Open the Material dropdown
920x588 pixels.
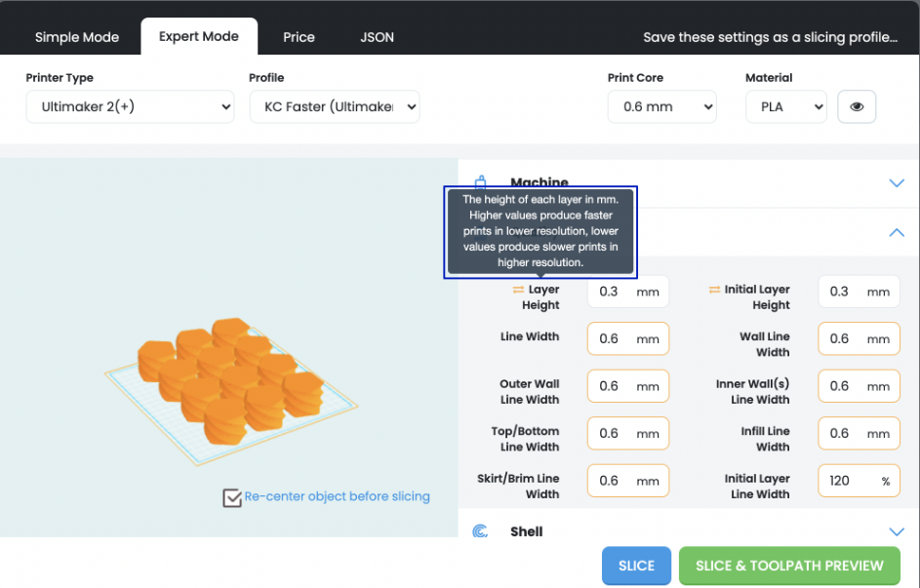click(786, 107)
